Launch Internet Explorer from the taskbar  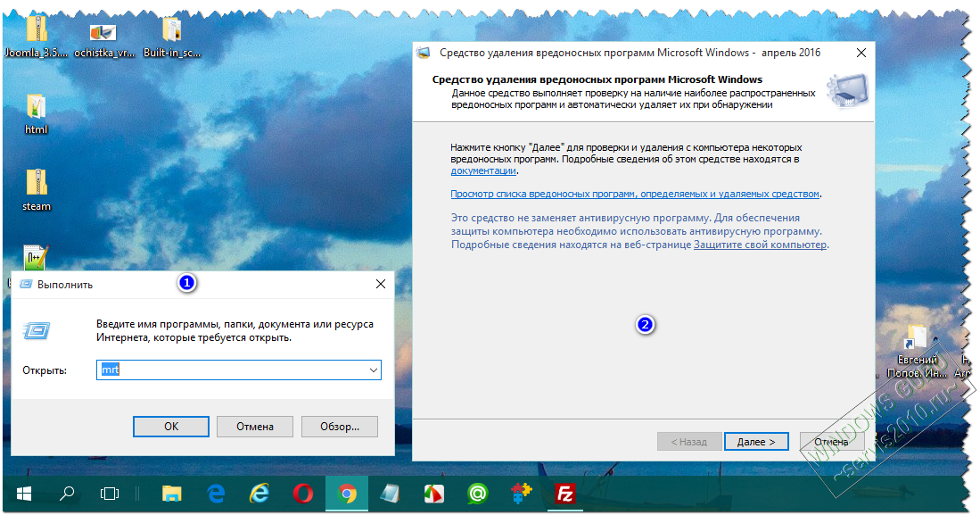[x=259, y=494]
